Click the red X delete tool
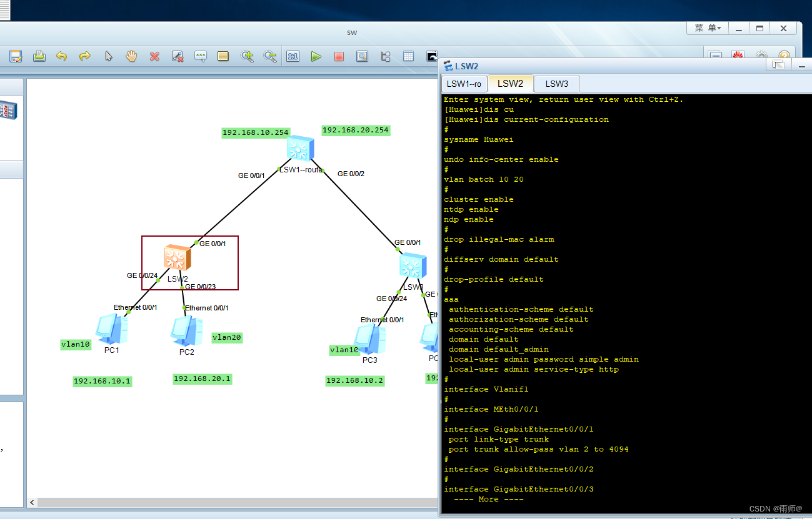The width and height of the screenshot is (812, 519). click(154, 56)
